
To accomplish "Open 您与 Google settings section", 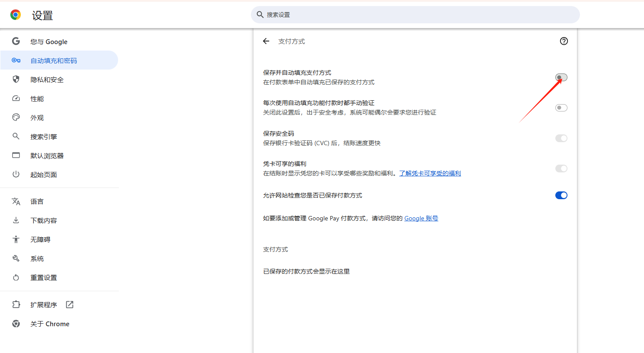I will pyautogui.click(x=59, y=41).
